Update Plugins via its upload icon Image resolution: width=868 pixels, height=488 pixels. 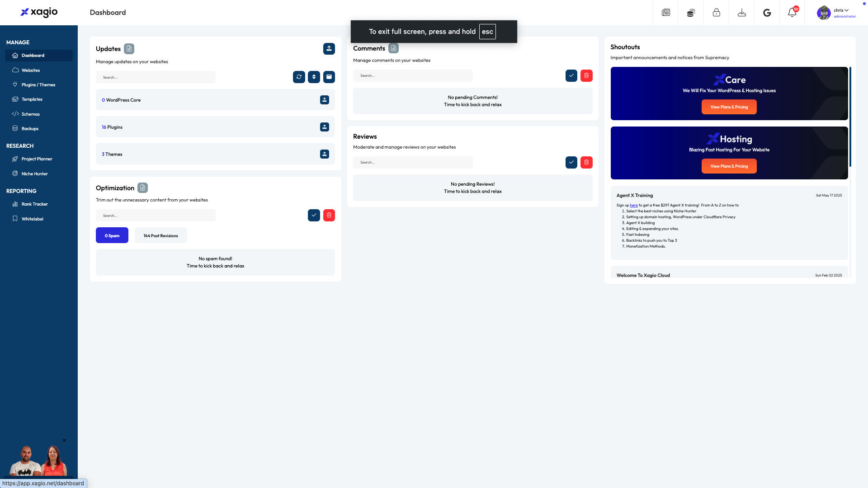[x=325, y=127]
